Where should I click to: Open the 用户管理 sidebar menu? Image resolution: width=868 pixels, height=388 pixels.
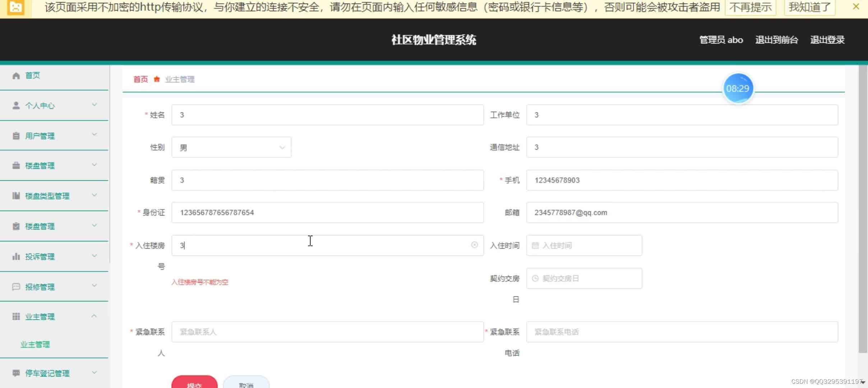54,136
